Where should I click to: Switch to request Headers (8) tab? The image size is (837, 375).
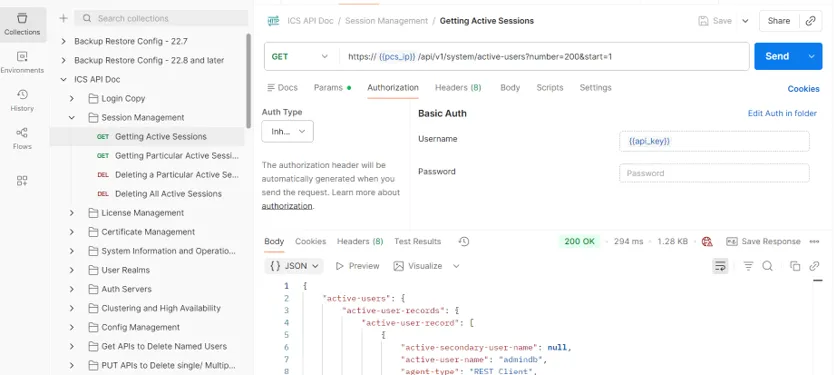pyautogui.click(x=458, y=87)
